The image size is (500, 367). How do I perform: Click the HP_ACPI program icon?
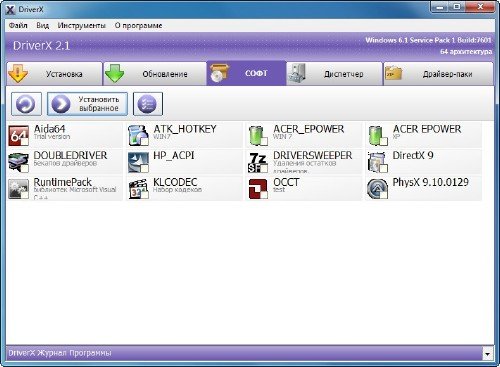pyautogui.click(x=138, y=162)
